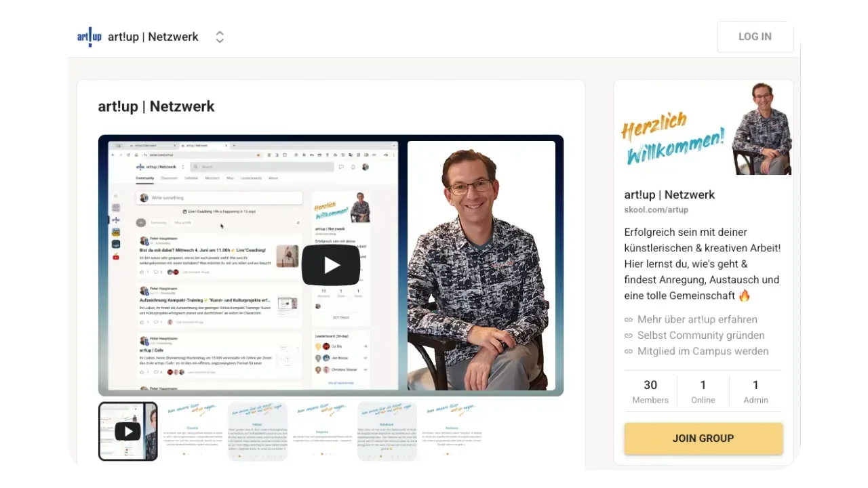The image size is (868, 488).
Task: Open the Reinhard testimonial thumbnail
Action: (387, 431)
